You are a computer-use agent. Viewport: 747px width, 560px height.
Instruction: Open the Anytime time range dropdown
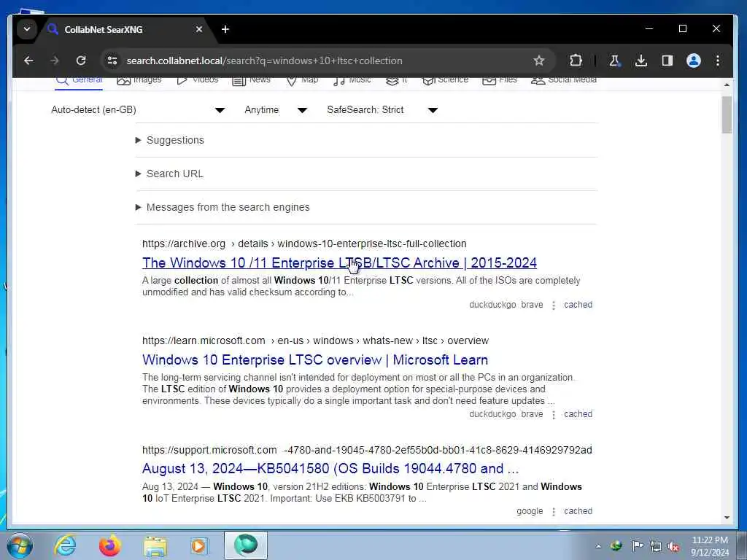pos(276,110)
